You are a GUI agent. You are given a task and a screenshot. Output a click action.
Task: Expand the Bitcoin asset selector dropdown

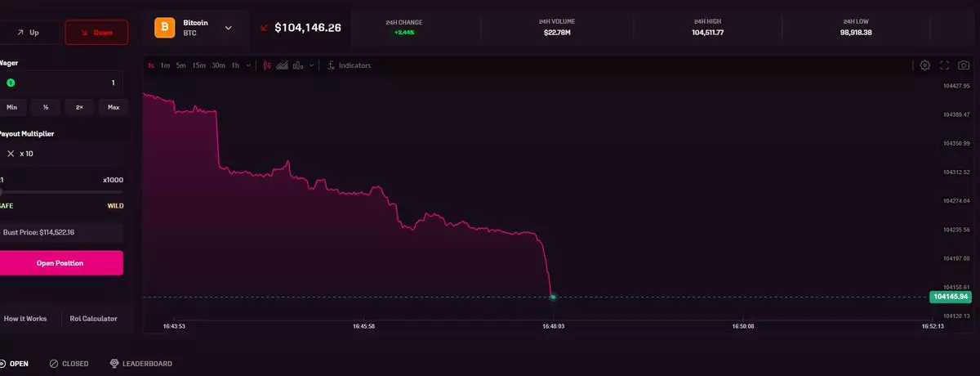click(x=229, y=28)
